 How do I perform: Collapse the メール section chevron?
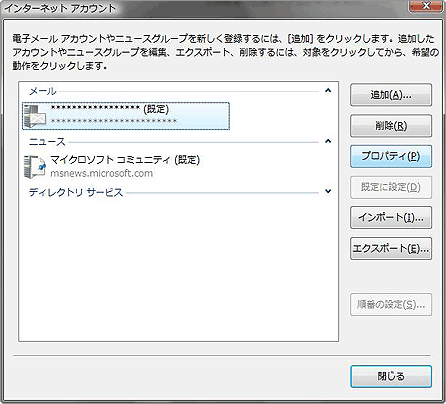[328, 91]
